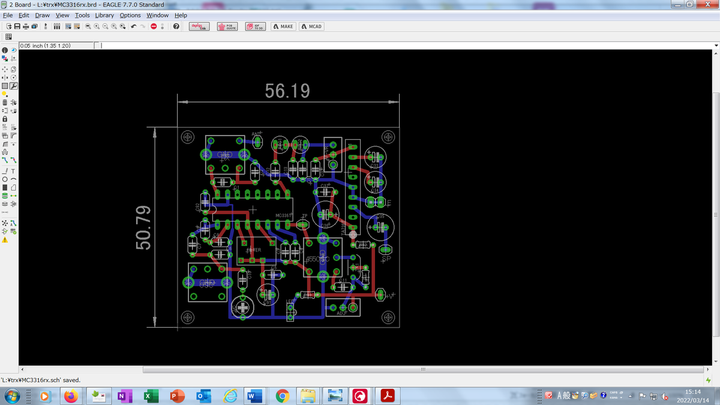Select the Move tool
The width and height of the screenshot is (720, 405).
(5, 69)
